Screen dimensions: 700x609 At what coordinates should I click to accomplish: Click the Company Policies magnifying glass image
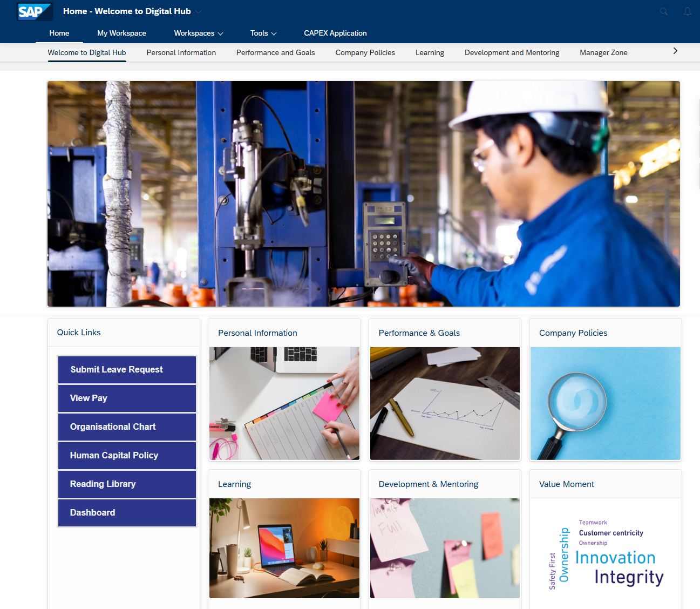(x=605, y=403)
